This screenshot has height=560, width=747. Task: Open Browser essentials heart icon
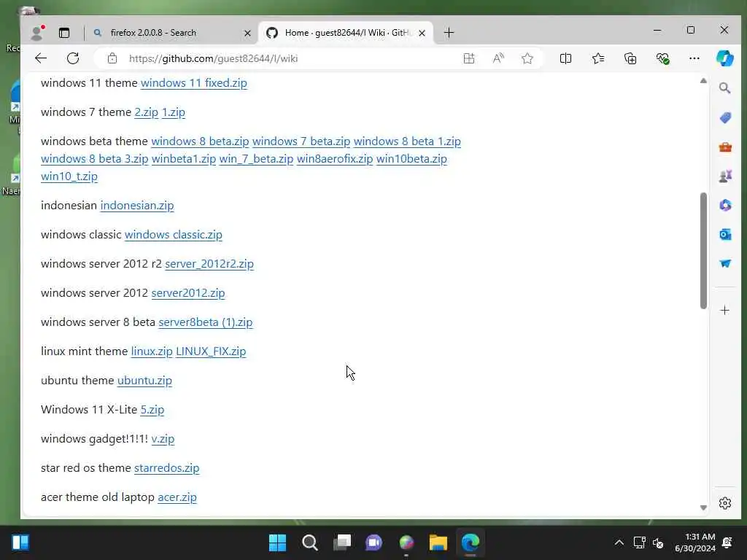click(x=662, y=58)
